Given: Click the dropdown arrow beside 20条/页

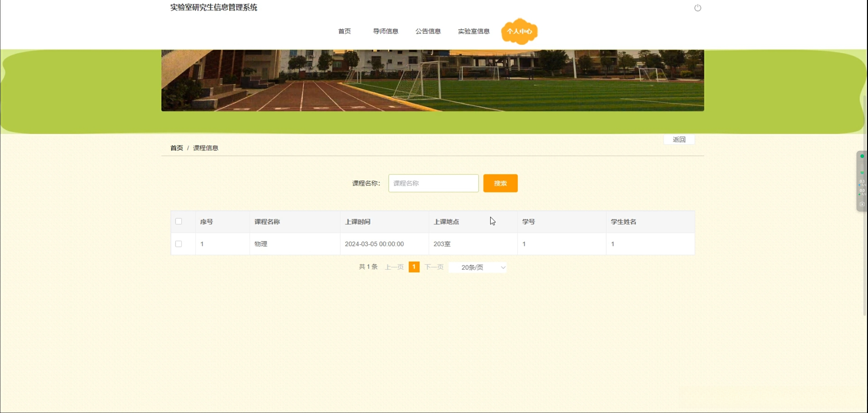Looking at the screenshot, I should click(503, 267).
